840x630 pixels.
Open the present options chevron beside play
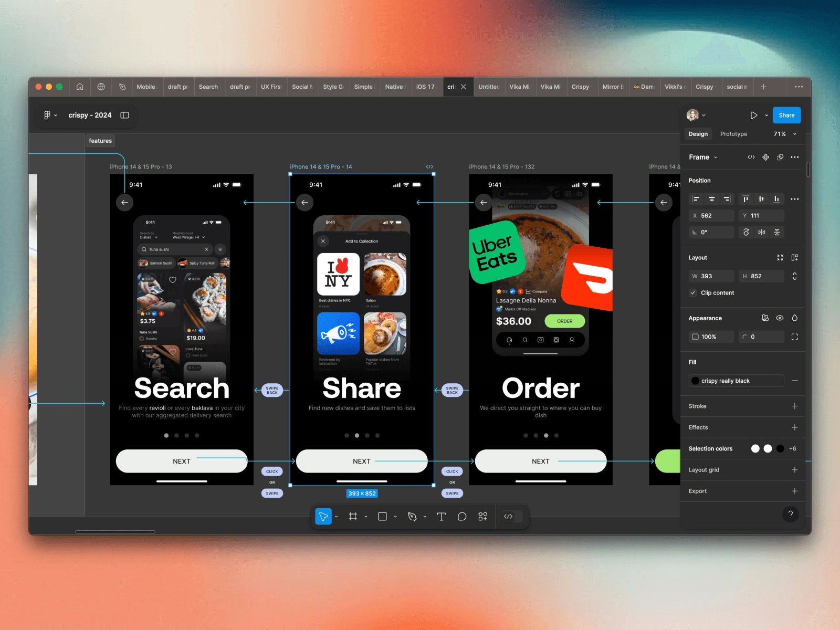tap(766, 115)
